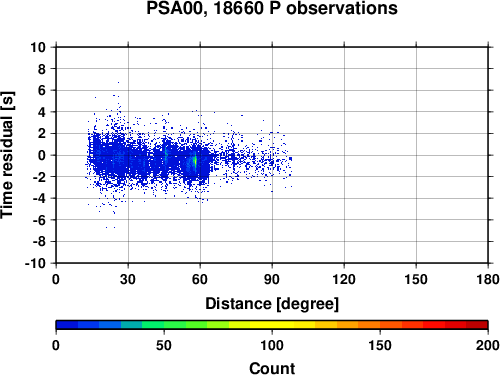Image resolution: width=500 pixels, height=375 pixels.
Task: Click the 'Distance [degree]' axis label
Action: [x=272, y=304]
